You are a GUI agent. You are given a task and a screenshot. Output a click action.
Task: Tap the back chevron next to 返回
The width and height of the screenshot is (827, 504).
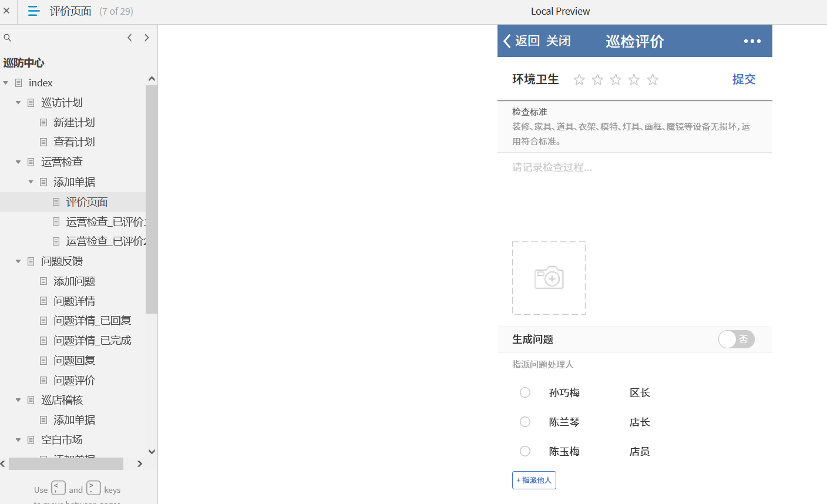507,41
